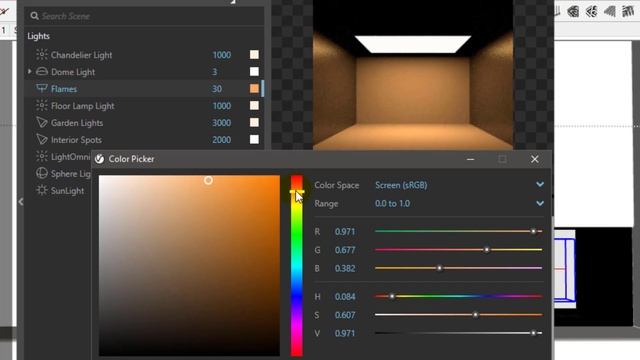
Task: Click the SunLight icon
Action: (42, 190)
